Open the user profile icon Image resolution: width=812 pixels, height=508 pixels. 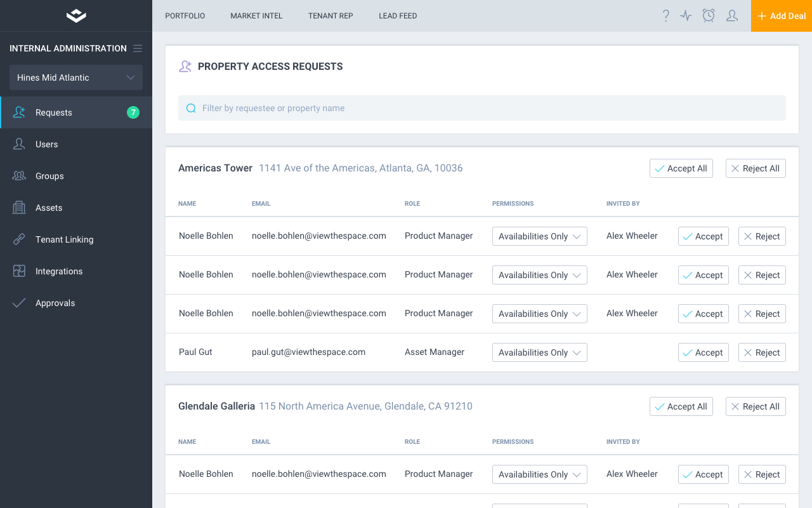click(731, 16)
